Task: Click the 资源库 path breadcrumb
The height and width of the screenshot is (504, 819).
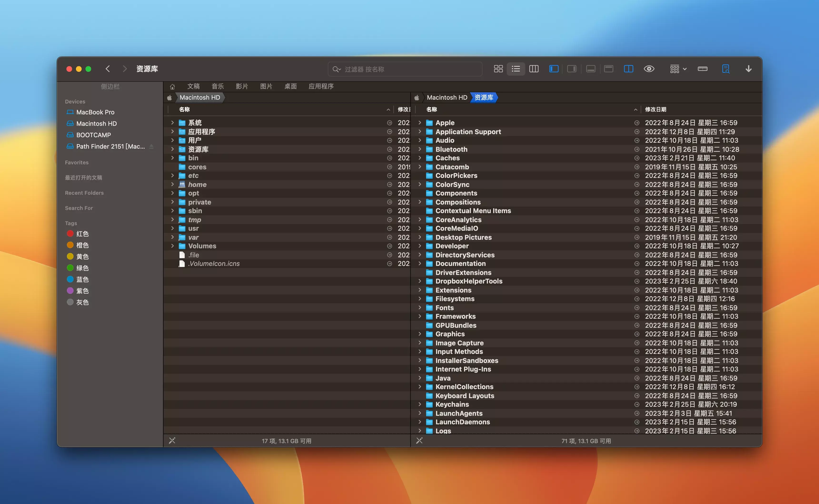Action: (484, 97)
